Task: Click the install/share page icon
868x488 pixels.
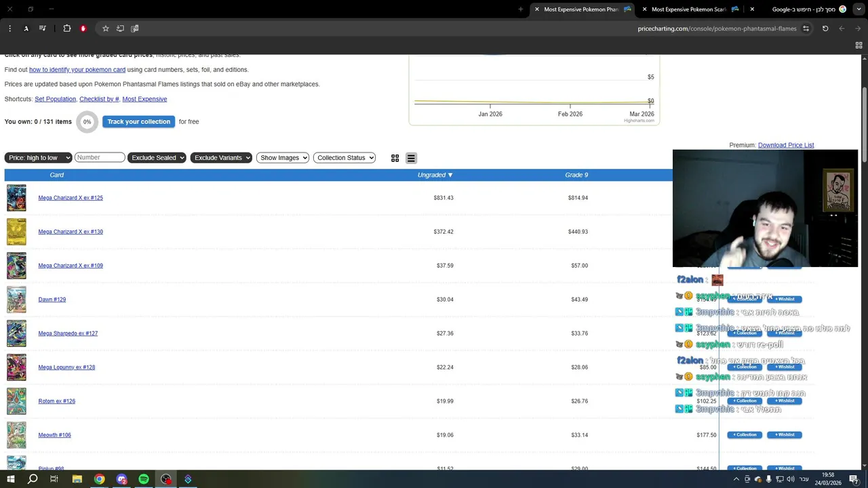Action: (120, 28)
